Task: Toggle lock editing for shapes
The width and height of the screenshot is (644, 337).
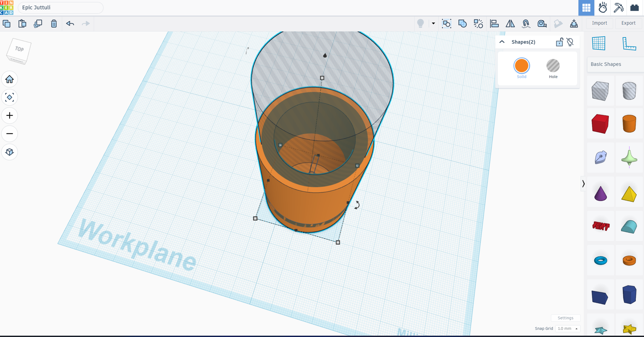Action: point(559,42)
